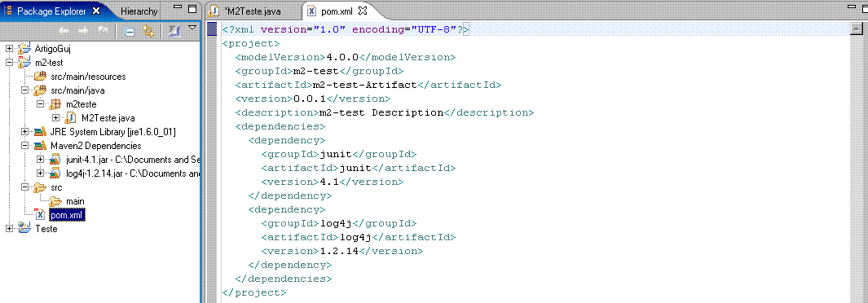The image size is (868, 303).
Task: Select Maven2 Dependencies label
Action: tap(95, 146)
